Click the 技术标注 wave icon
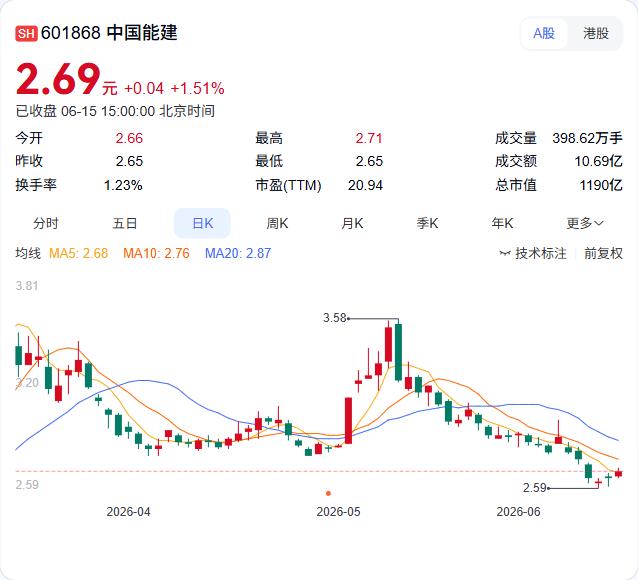The image size is (638, 580). tap(505, 254)
